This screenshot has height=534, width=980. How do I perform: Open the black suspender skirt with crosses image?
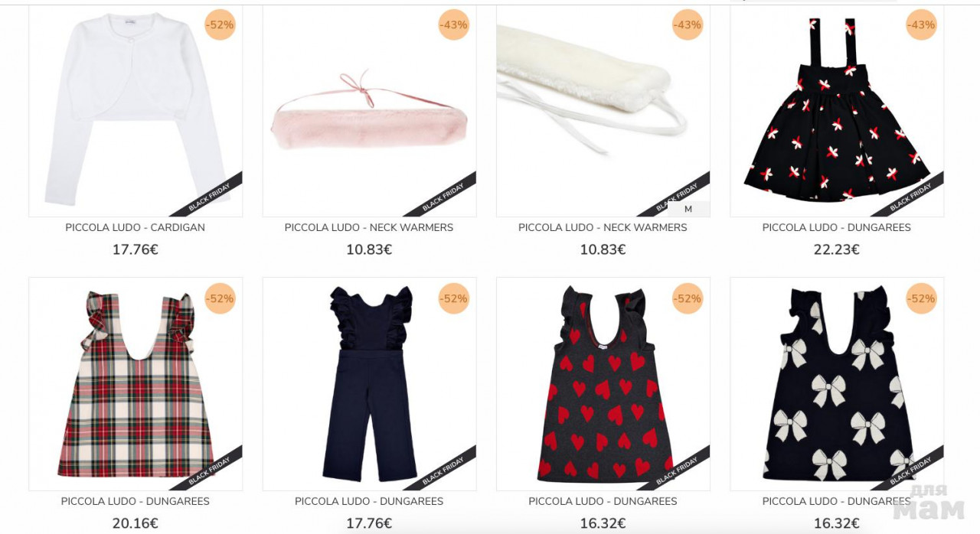(x=837, y=112)
